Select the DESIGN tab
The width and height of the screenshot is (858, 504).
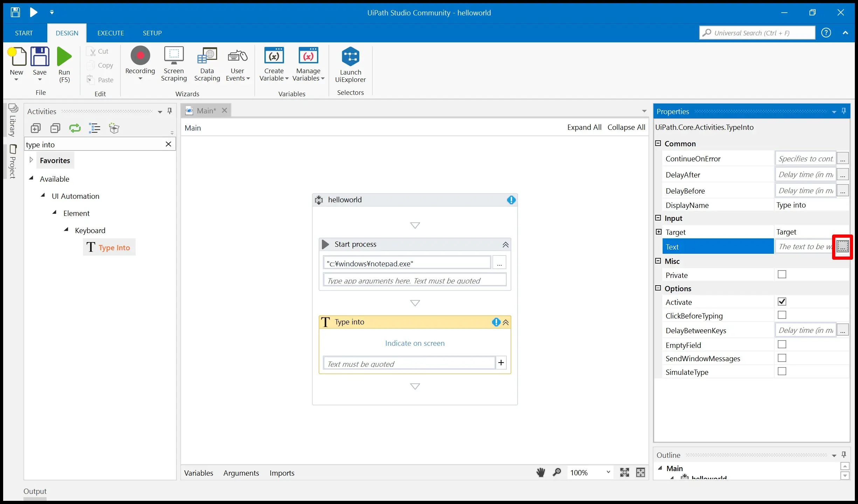[x=67, y=33]
